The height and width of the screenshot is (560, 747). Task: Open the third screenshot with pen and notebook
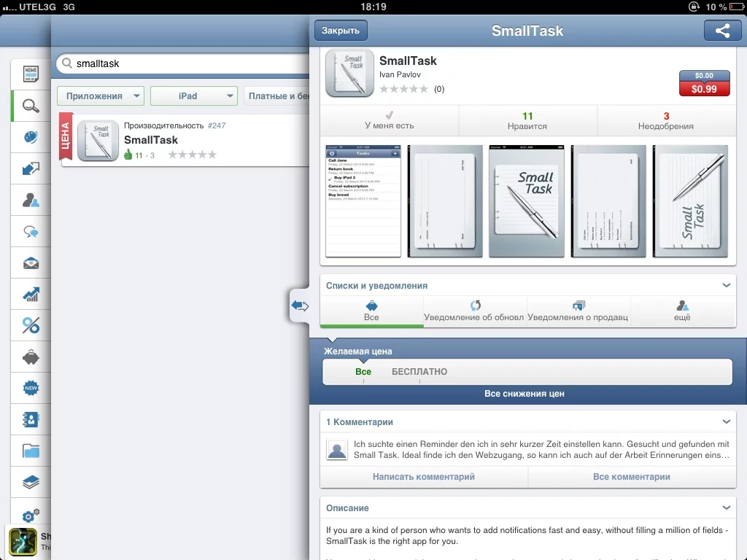(527, 201)
